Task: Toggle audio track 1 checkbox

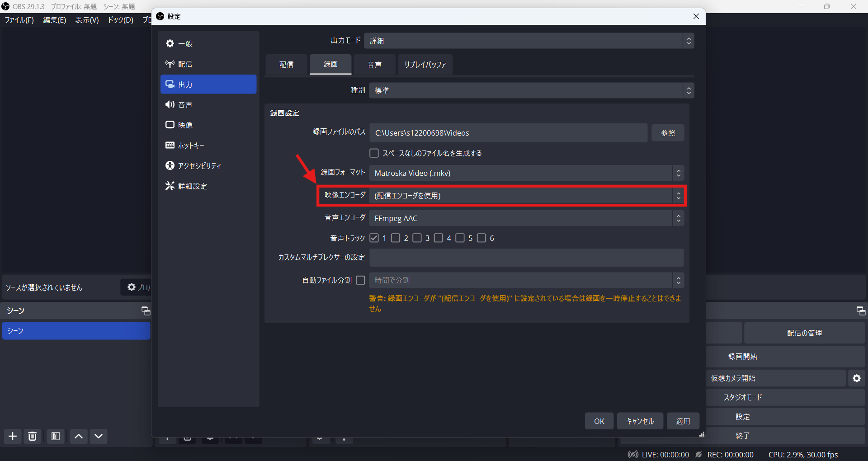Action: [374, 238]
